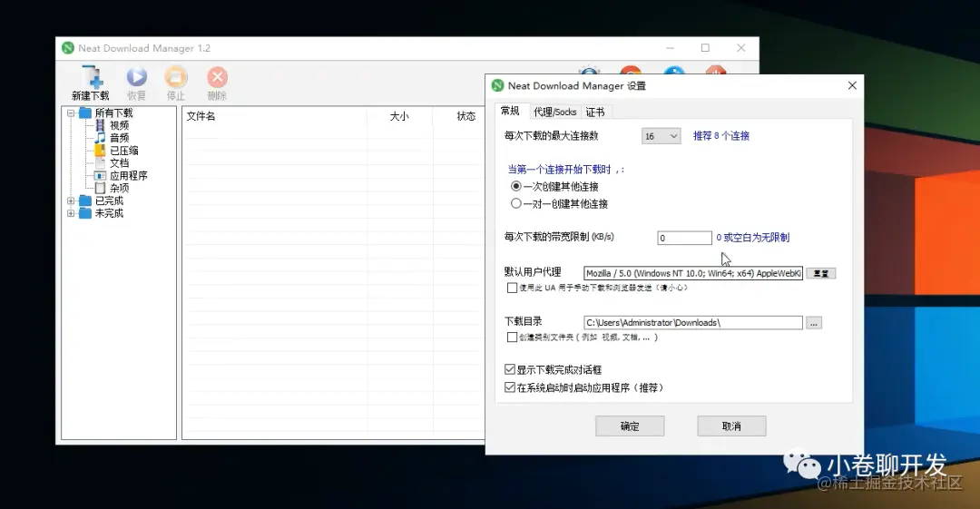Select 一次创建其他连接 radio option
The width and height of the screenshot is (980, 509).
point(515,186)
